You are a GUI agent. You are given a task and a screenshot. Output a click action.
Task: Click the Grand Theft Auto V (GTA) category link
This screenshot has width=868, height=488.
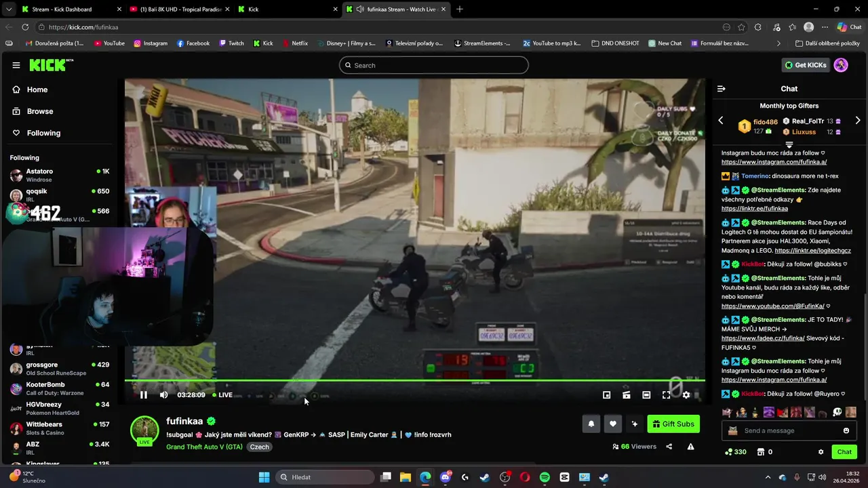(x=204, y=447)
